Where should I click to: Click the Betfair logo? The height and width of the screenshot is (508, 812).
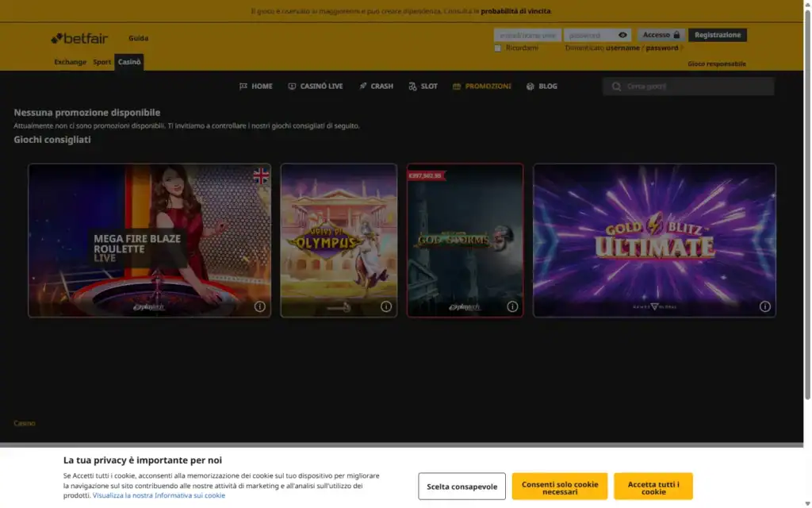pyautogui.click(x=80, y=38)
